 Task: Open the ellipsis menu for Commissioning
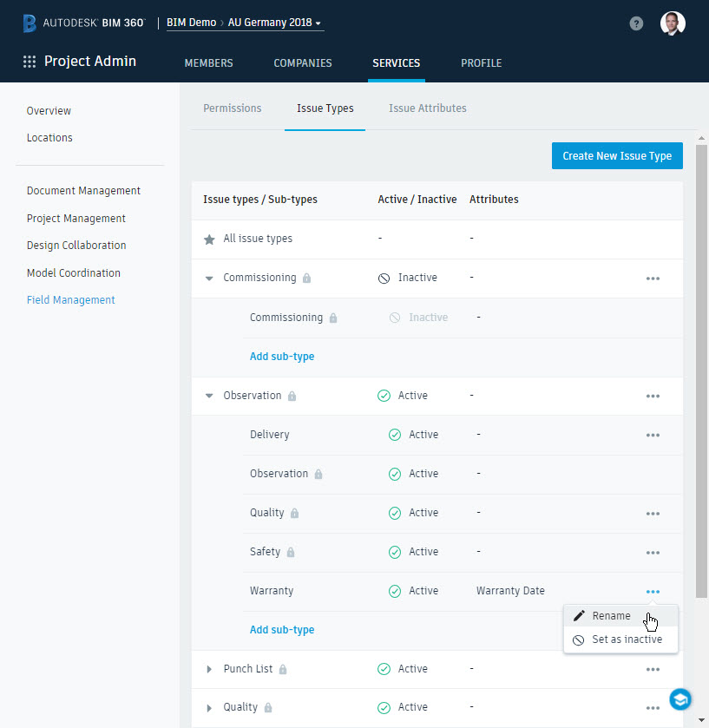pos(653,278)
